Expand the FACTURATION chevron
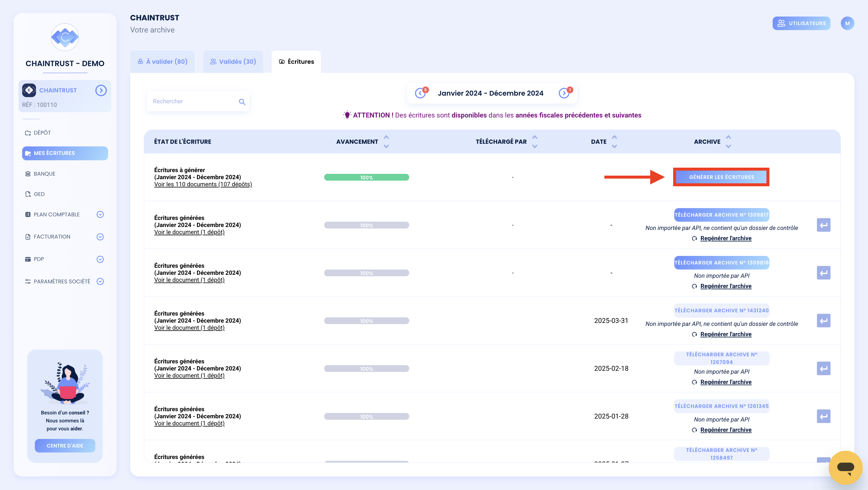The width and height of the screenshot is (868, 490). pos(100,237)
